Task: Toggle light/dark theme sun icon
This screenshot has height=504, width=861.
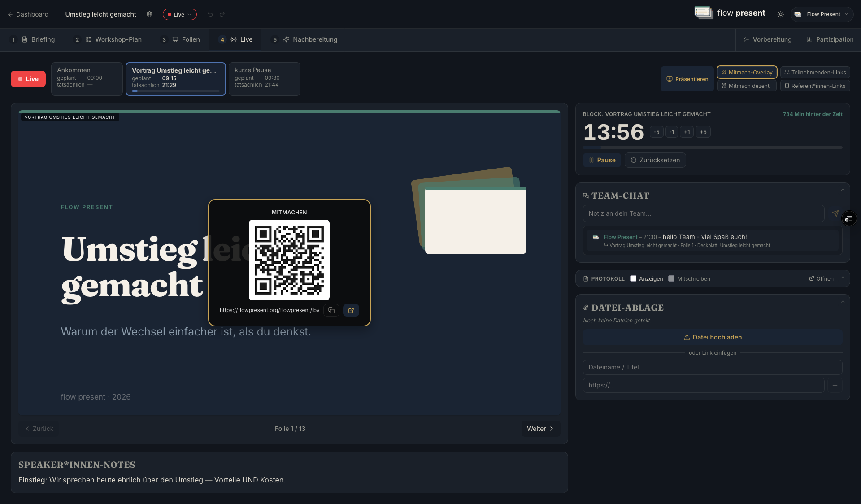Action: click(781, 14)
